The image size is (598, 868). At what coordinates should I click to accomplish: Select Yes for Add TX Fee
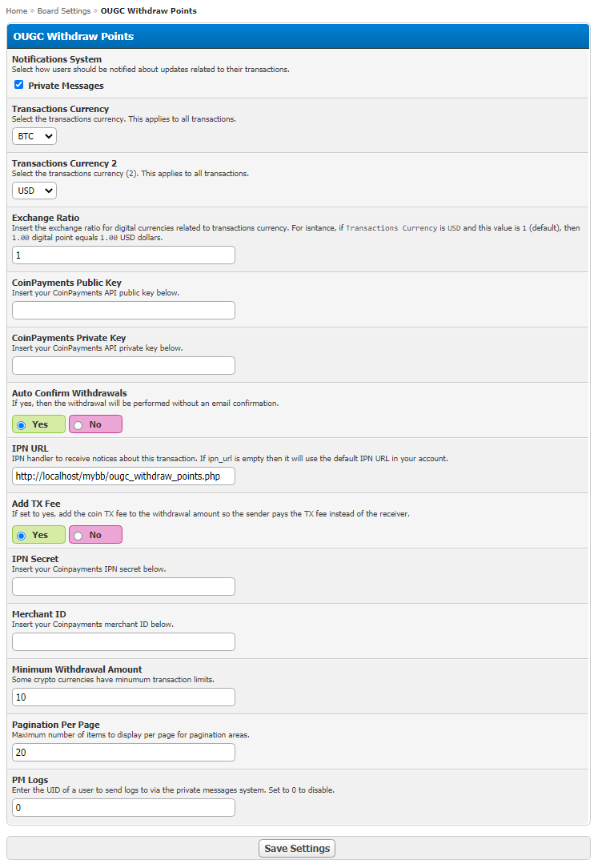38,536
